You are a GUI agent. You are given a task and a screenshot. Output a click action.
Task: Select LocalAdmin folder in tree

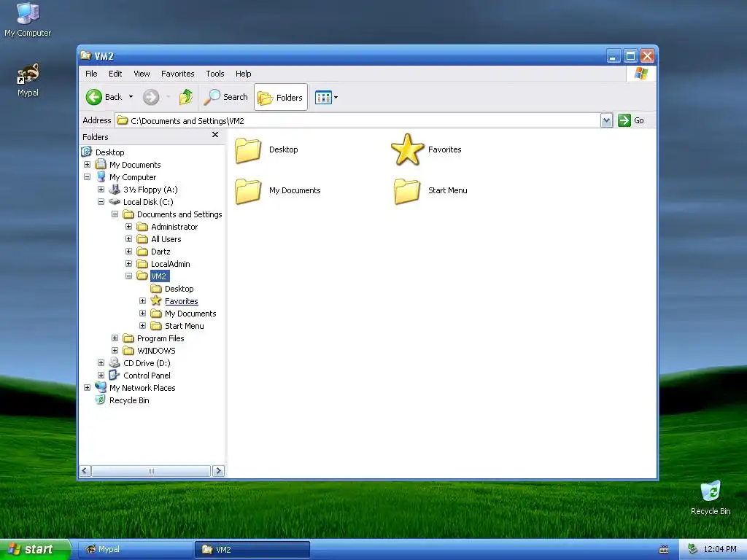[x=170, y=264]
